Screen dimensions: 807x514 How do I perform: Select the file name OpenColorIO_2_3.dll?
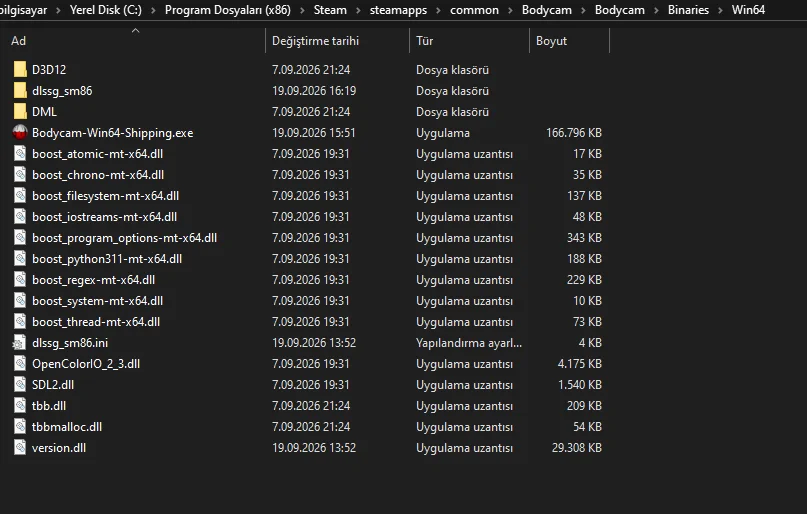pyautogui.click(x=86, y=364)
